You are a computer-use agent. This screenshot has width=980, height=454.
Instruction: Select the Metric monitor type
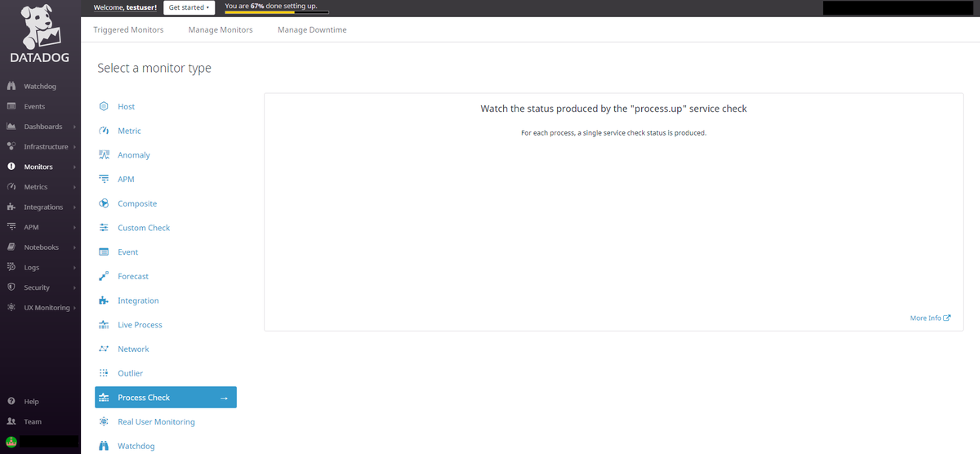tap(129, 131)
